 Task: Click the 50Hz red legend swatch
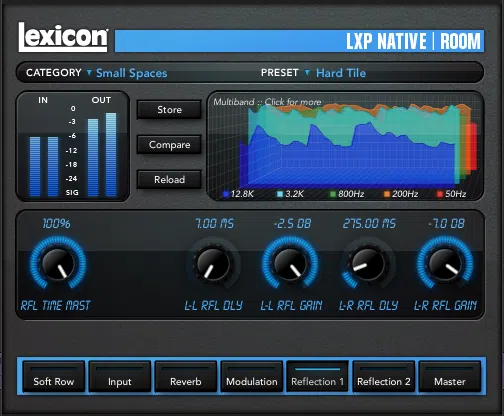click(x=440, y=194)
